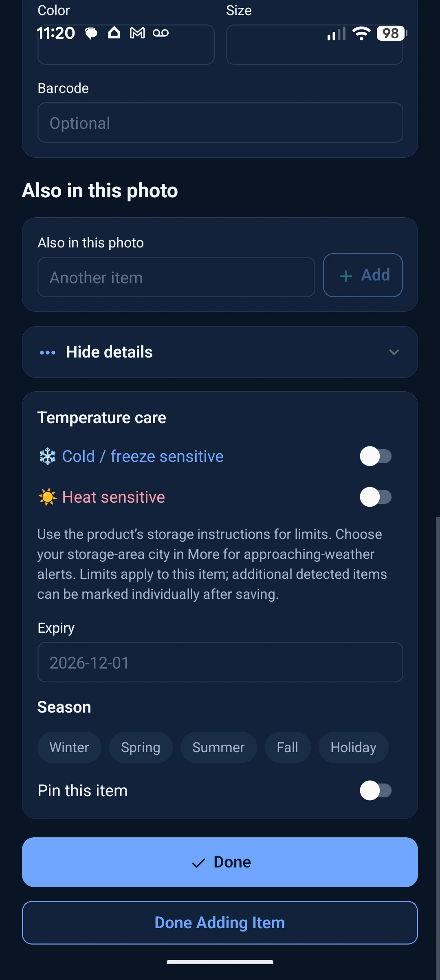Enable the Cold / freeze sensitive toggle
The height and width of the screenshot is (980, 440).
[376, 456]
